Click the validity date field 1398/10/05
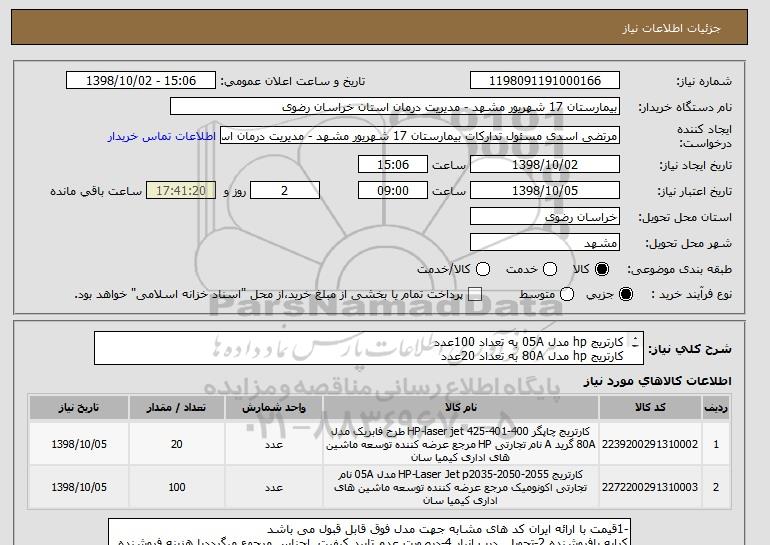Screen dimensions: 770x545 point(545,191)
